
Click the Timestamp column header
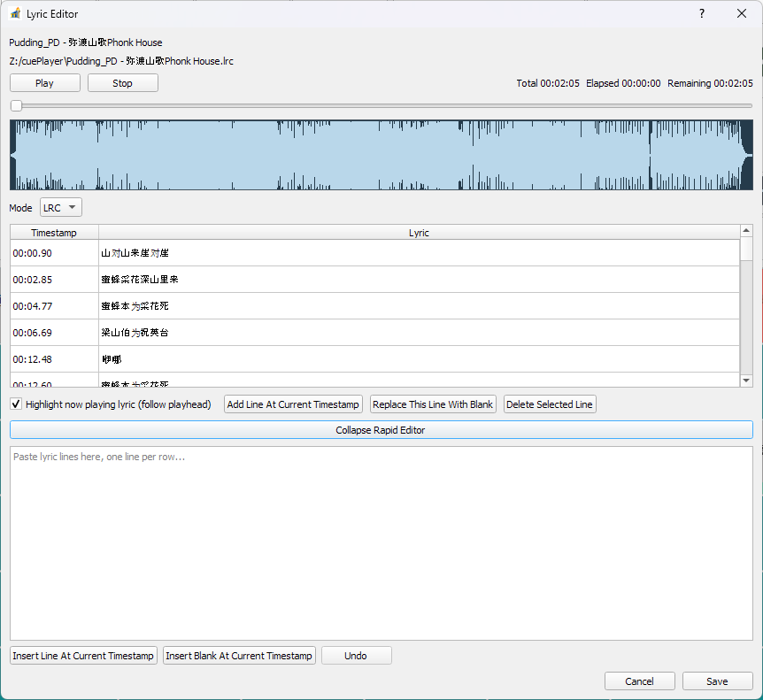pyautogui.click(x=54, y=232)
